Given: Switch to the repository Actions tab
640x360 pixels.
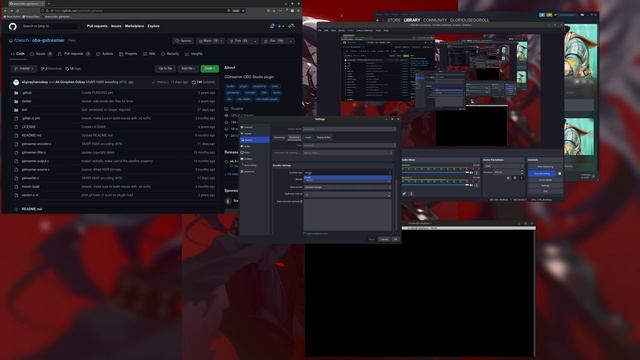Looking at the screenshot, I should (x=105, y=54).
